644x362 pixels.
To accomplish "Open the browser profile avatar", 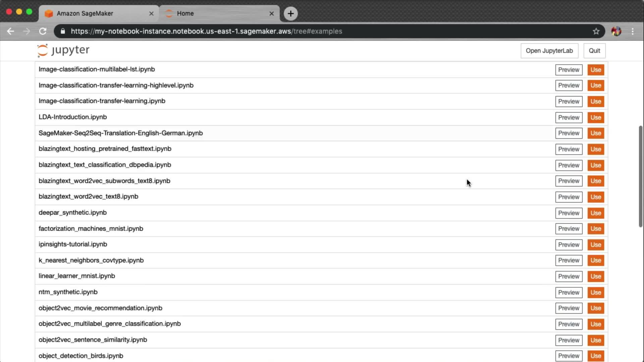I will [x=616, y=31].
